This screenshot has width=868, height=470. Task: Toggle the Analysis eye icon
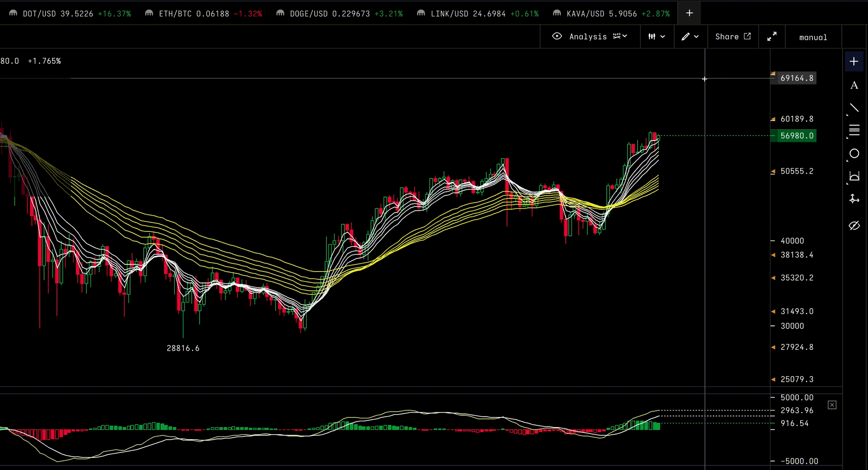[x=557, y=36]
